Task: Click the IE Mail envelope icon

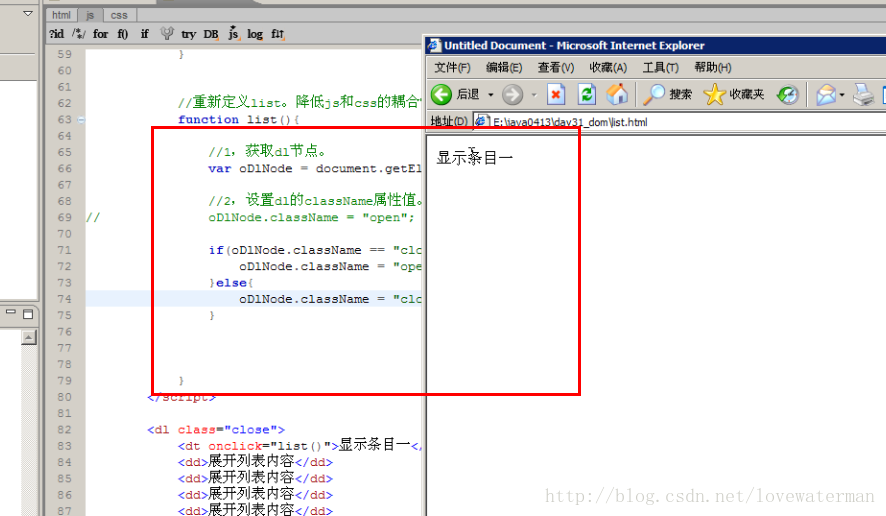Action: coord(826,94)
